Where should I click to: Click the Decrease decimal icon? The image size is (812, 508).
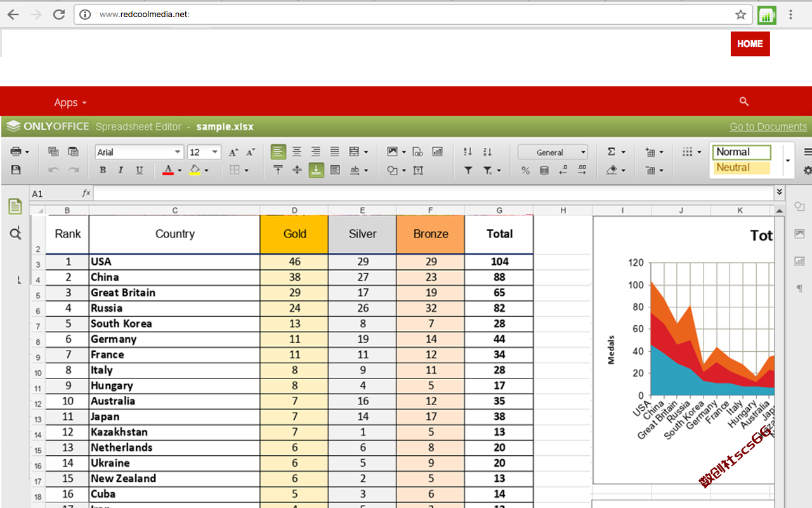(563, 170)
